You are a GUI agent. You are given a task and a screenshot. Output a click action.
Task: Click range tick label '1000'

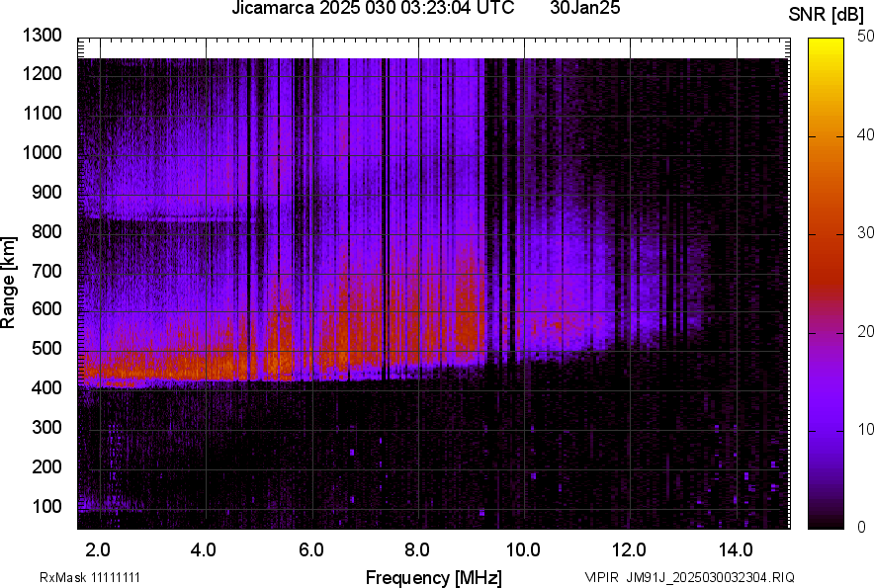(x=42, y=153)
